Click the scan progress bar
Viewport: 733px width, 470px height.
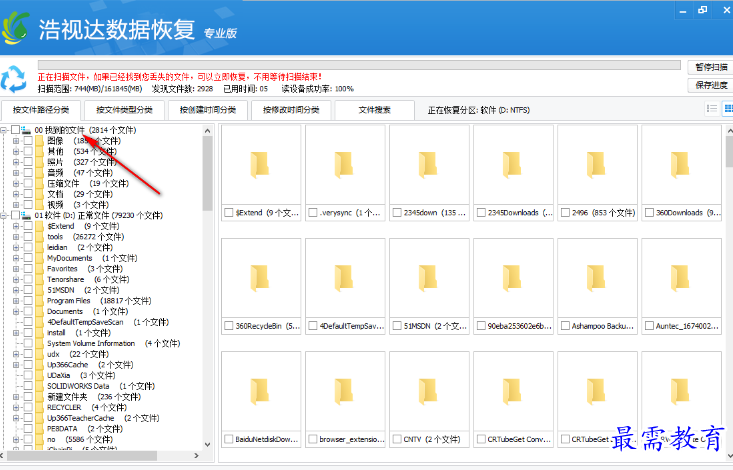click(x=359, y=65)
